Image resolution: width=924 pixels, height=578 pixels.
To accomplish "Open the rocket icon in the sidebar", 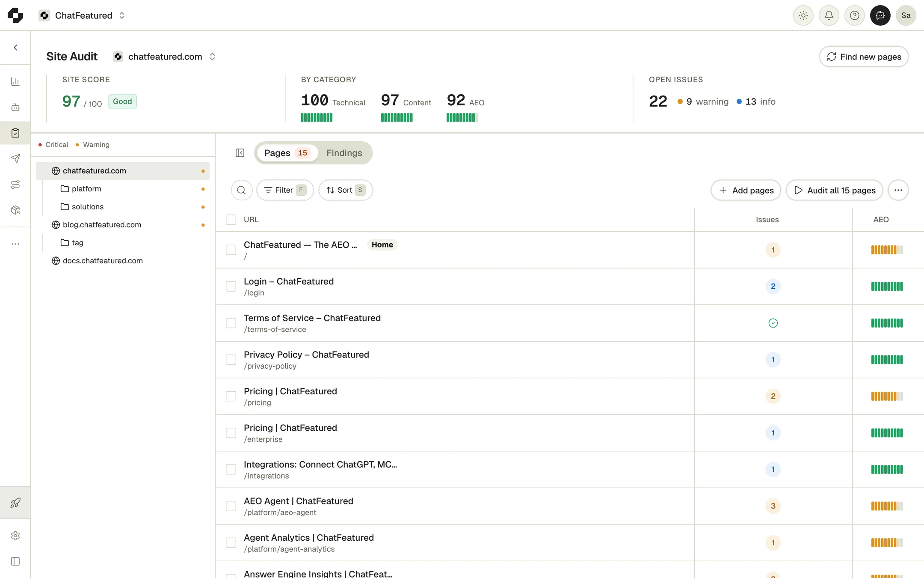I will coord(15,503).
